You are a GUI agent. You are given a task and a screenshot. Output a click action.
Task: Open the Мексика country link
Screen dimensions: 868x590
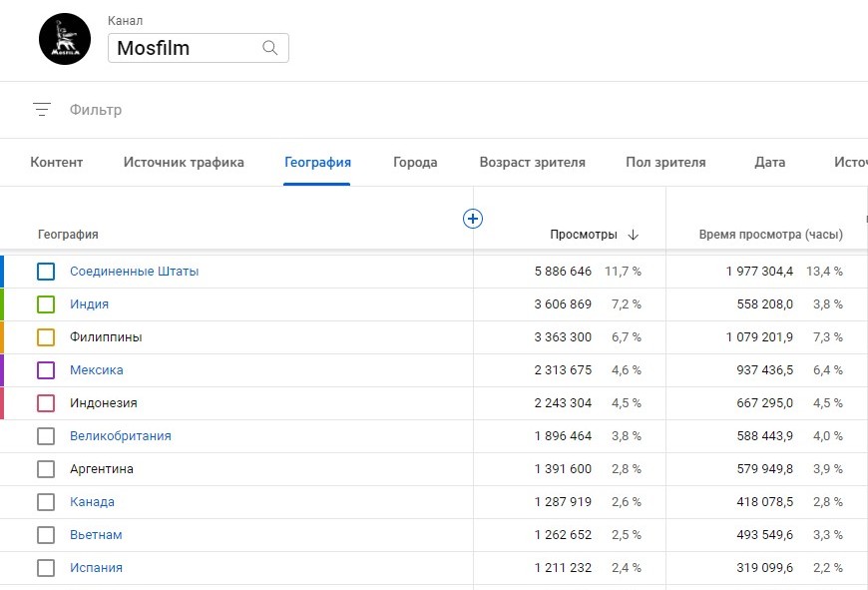(x=97, y=370)
